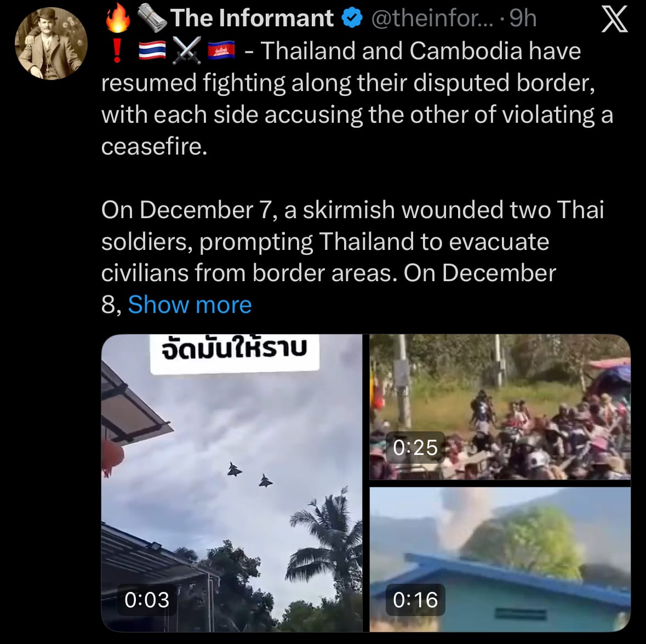Click the fire emoji before the account name
Viewport: 646px width, 644px height.
click(x=118, y=18)
